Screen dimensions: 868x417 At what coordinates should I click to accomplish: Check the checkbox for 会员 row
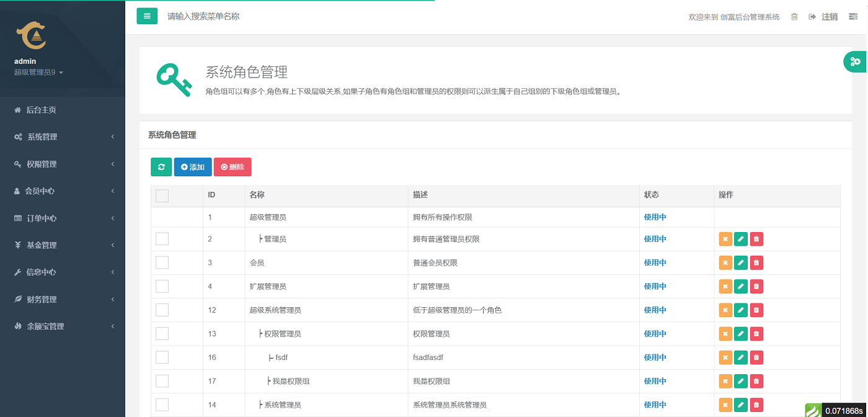pyautogui.click(x=162, y=263)
